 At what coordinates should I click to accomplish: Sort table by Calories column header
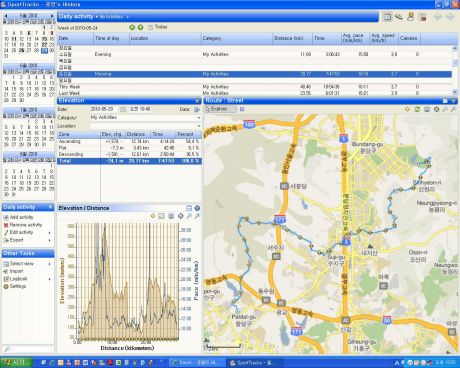coord(410,38)
